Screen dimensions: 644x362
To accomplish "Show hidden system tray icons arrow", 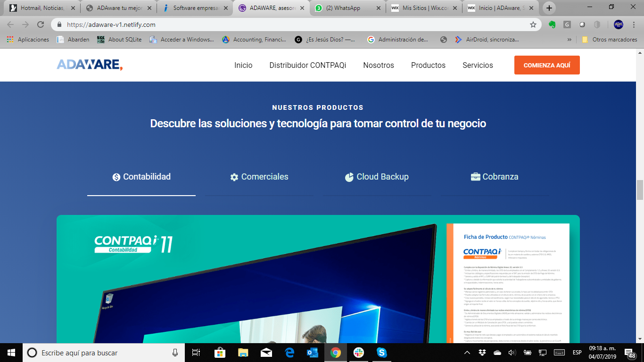I will [467, 353].
